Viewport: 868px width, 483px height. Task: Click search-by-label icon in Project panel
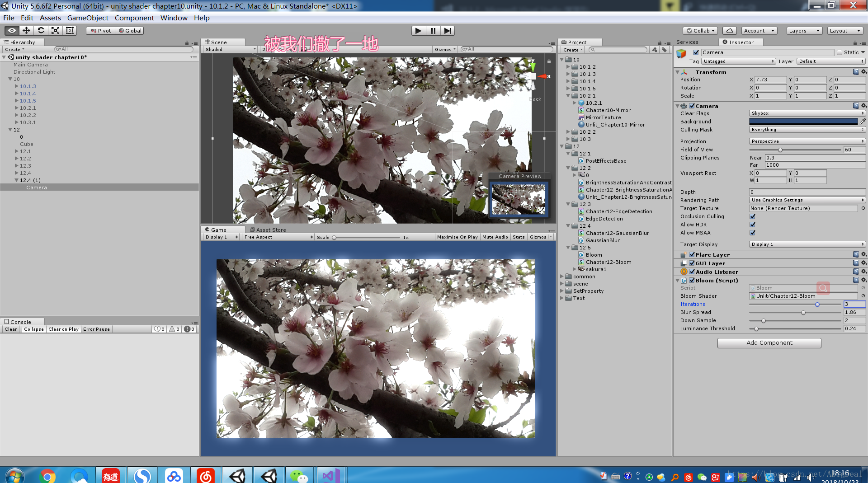[664, 50]
